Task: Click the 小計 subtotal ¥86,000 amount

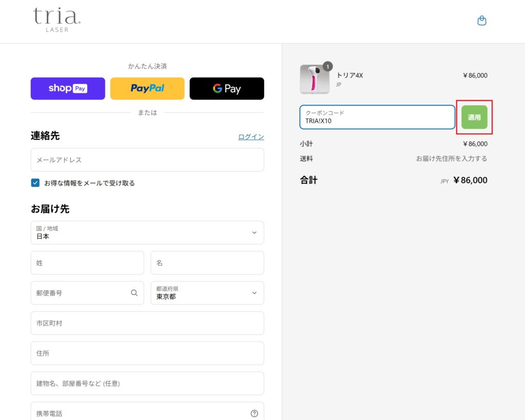Action: point(475,144)
